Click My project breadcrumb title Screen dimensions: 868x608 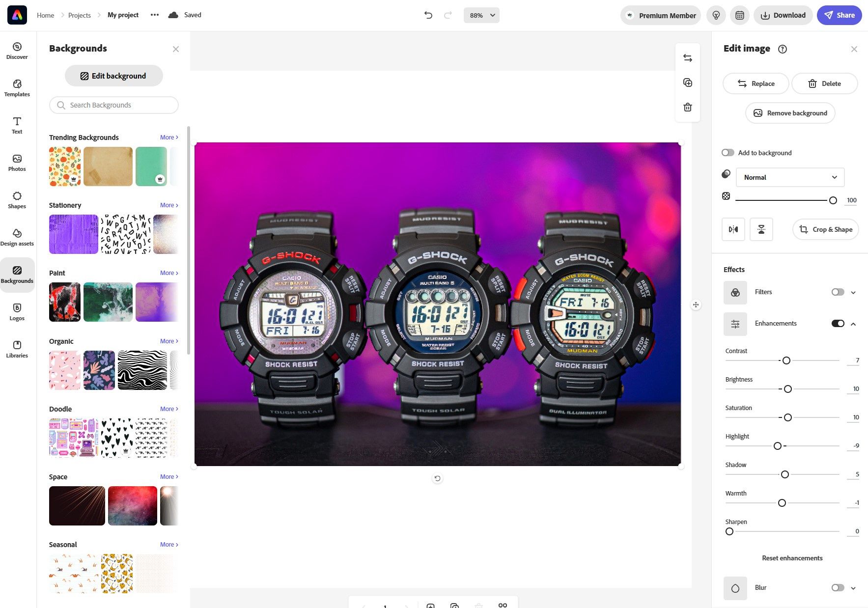[123, 15]
